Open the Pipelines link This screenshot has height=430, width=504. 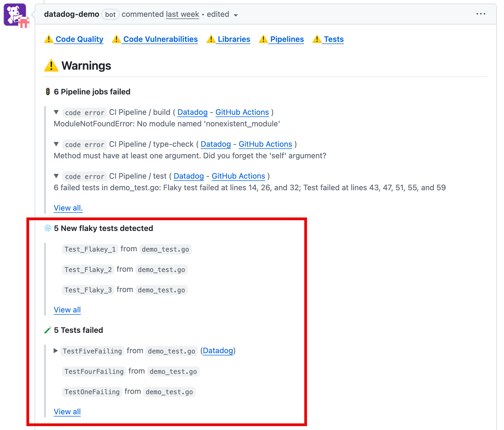(x=287, y=39)
